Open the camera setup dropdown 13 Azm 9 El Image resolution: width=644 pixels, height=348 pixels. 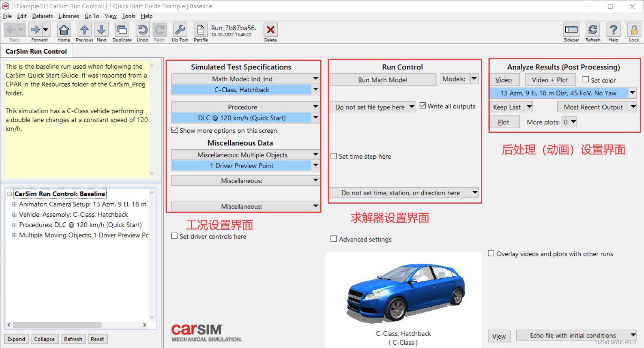pyautogui.click(x=632, y=93)
